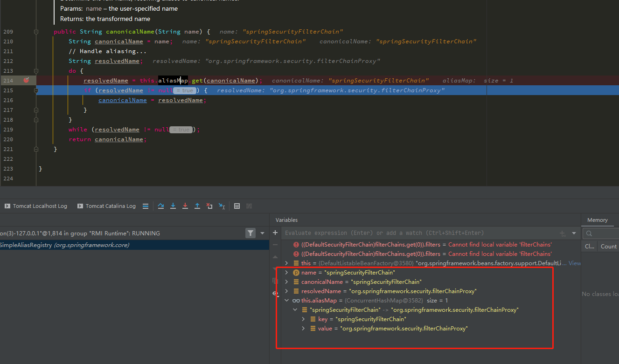
Task: Switch to Tomcat Catalina Log tab
Action: click(x=106, y=206)
